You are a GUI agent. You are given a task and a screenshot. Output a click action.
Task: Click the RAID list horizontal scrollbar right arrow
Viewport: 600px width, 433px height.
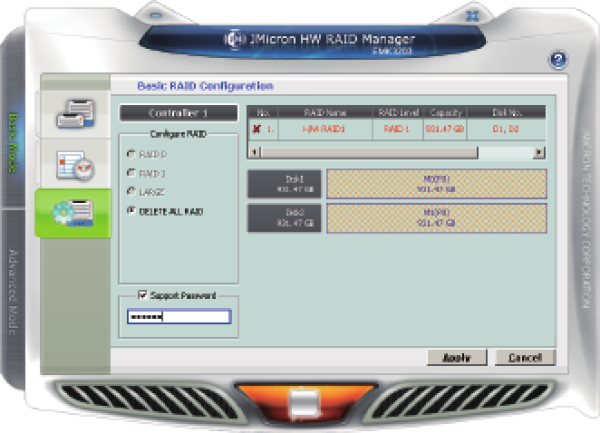pos(539,151)
